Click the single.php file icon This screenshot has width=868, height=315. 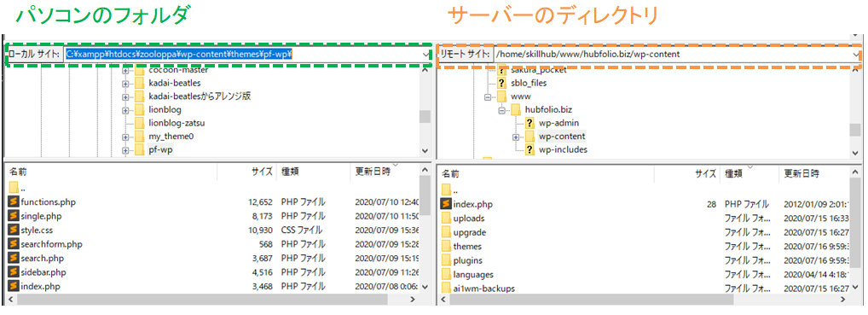pyautogui.click(x=14, y=216)
